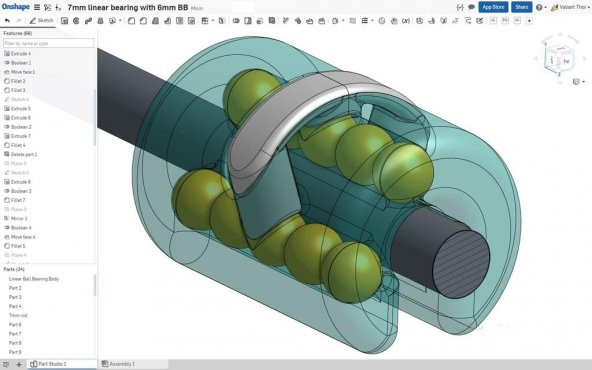The width and height of the screenshot is (592, 370).
Task: Click the Undo arrow icon
Action: 7,21
